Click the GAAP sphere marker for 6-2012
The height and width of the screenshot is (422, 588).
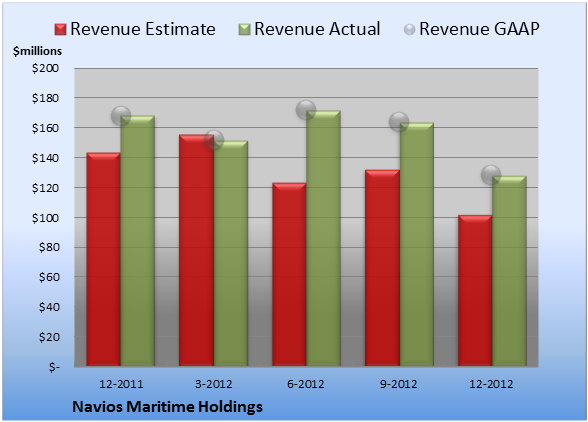click(306, 110)
